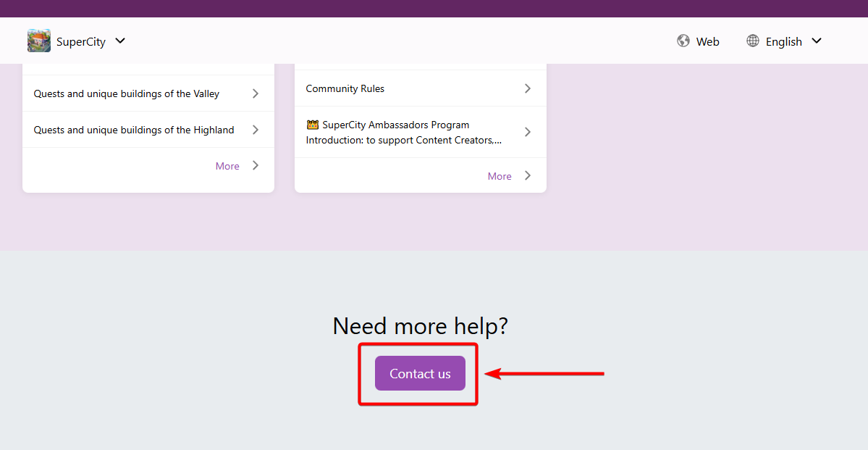Expand the SuperCity game selector chevron
868x450 pixels.
[x=120, y=41]
